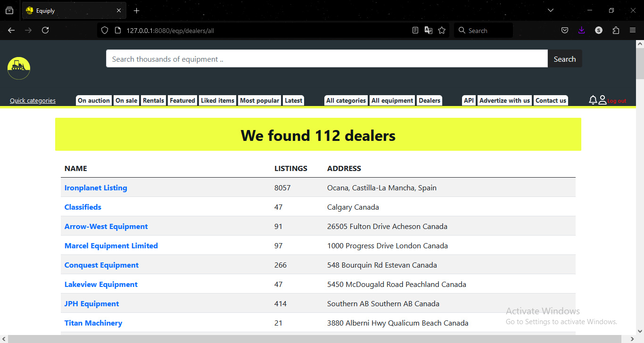Switch to the Dealers section
Image resolution: width=644 pixels, height=343 pixels.
pyautogui.click(x=429, y=100)
